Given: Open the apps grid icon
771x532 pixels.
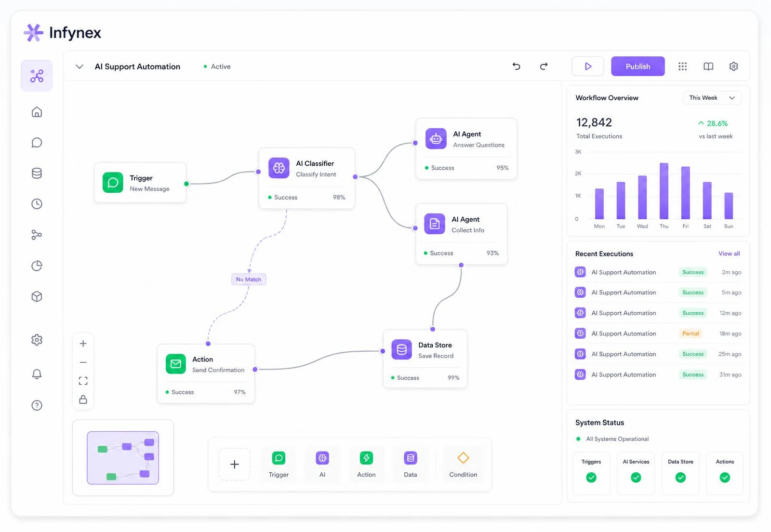Looking at the screenshot, I should coord(682,66).
